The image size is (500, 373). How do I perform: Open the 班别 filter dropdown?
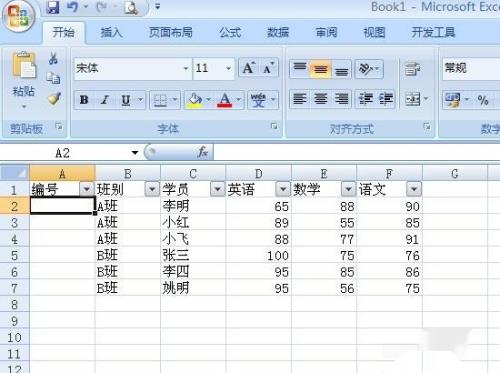click(x=152, y=189)
